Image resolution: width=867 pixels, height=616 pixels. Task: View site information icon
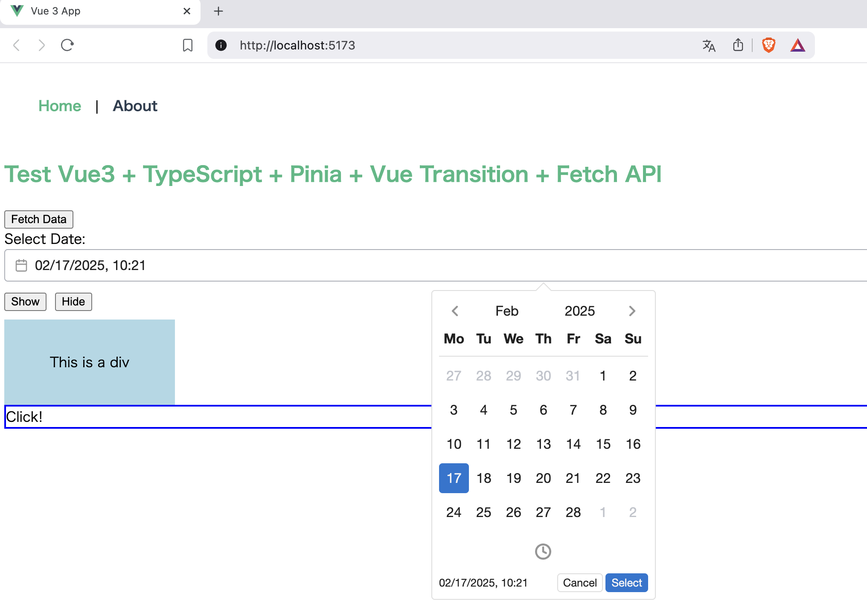[x=221, y=45]
